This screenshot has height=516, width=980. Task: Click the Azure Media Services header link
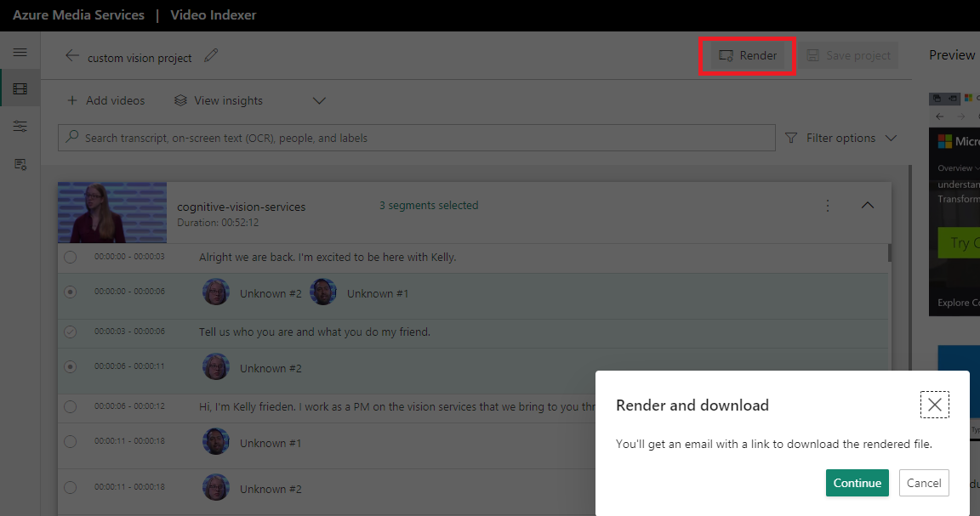click(x=78, y=15)
